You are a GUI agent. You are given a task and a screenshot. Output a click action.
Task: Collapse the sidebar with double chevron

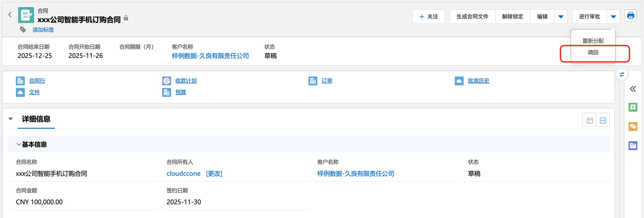coord(633,89)
